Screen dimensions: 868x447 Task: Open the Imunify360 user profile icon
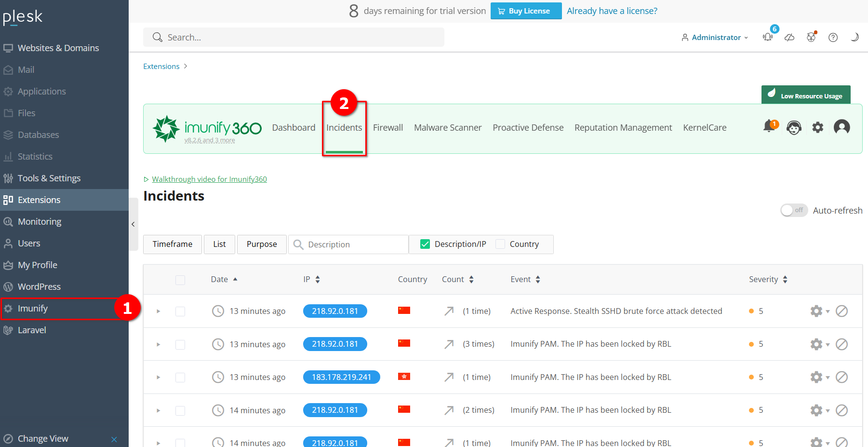pyautogui.click(x=842, y=127)
